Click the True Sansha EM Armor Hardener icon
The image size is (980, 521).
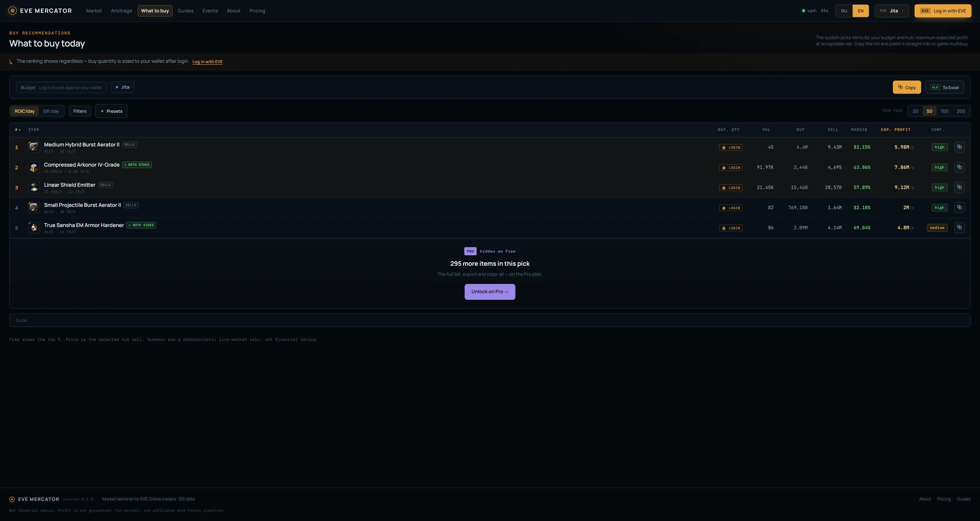(34, 227)
